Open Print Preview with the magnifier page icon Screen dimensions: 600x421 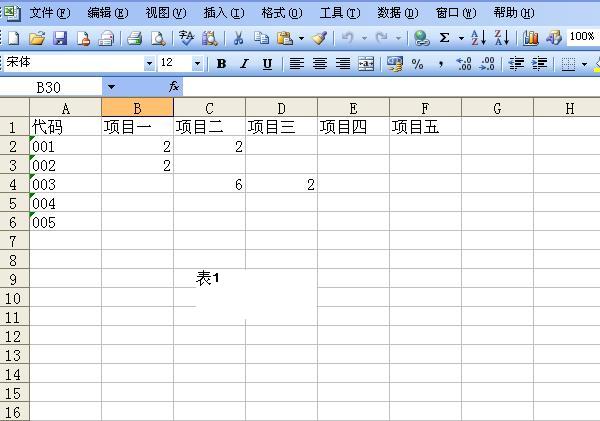(x=158, y=38)
